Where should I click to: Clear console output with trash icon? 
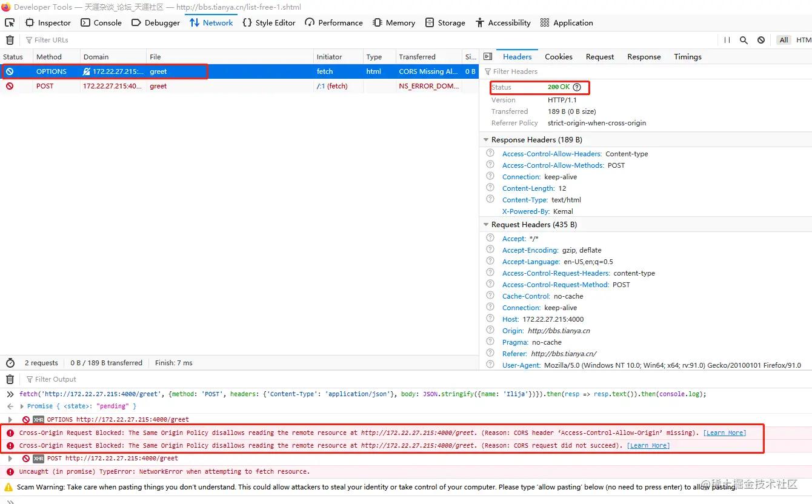[x=10, y=379]
